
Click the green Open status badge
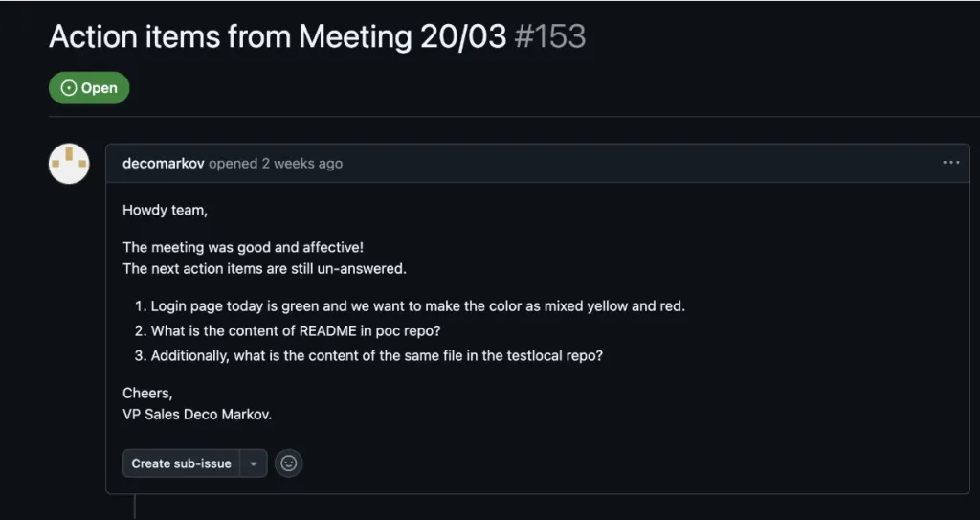click(x=89, y=88)
